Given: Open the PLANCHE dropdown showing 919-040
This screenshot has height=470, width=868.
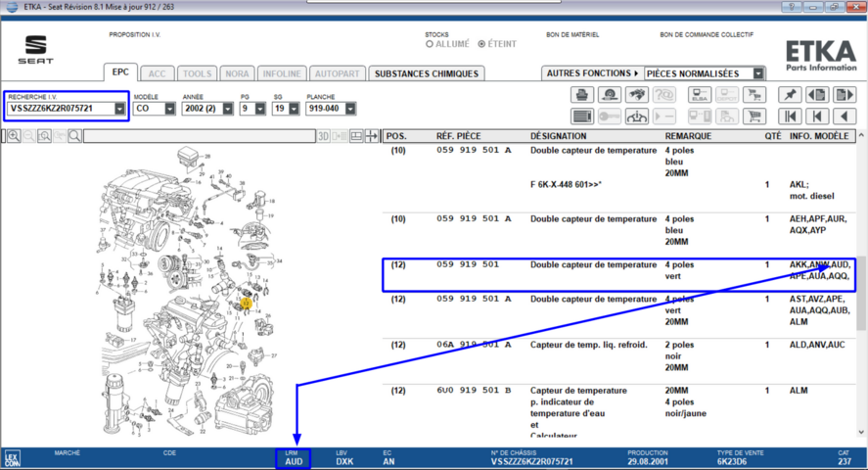Looking at the screenshot, I should click(x=350, y=109).
